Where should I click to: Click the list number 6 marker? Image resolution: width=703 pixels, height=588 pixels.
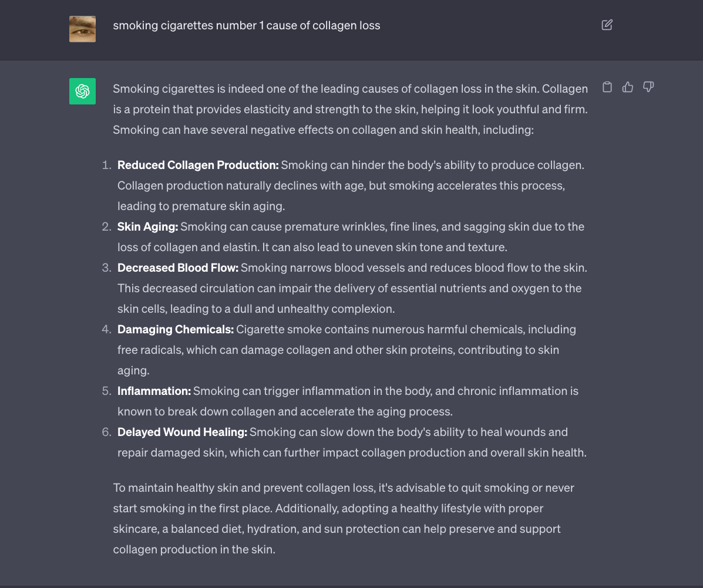click(106, 432)
